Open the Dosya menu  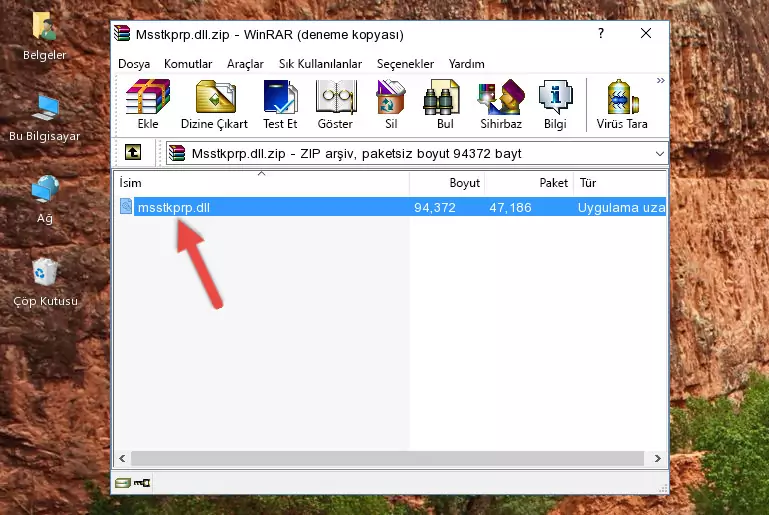click(x=134, y=64)
